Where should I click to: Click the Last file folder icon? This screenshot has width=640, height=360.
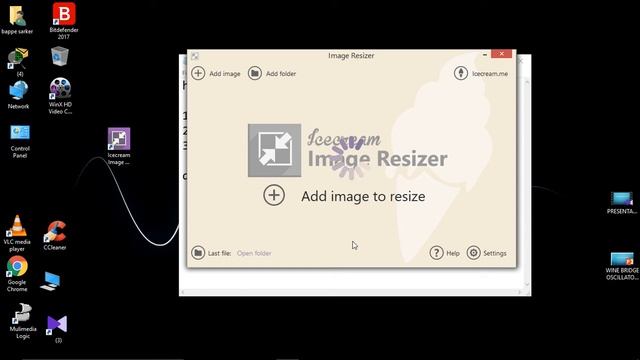pyautogui.click(x=198, y=253)
